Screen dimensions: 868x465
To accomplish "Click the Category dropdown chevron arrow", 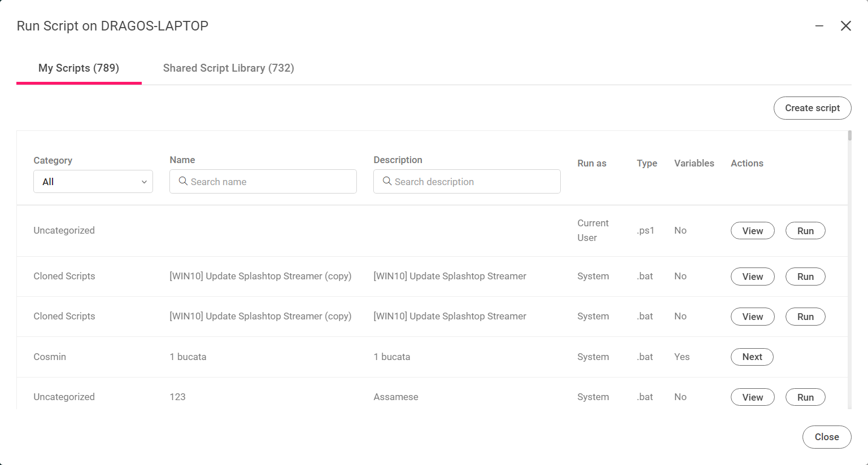I will (x=144, y=182).
